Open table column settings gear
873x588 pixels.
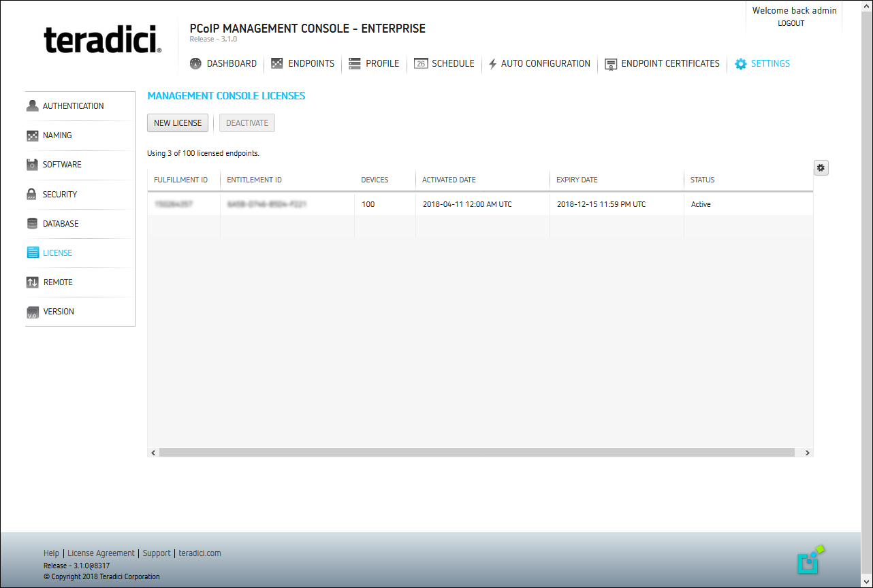pyautogui.click(x=821, y=167)
